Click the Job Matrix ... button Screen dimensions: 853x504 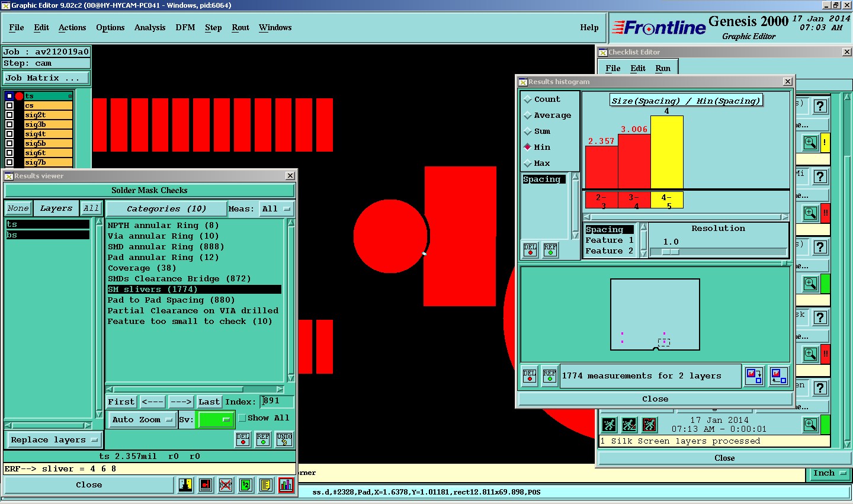coord(46,78)
